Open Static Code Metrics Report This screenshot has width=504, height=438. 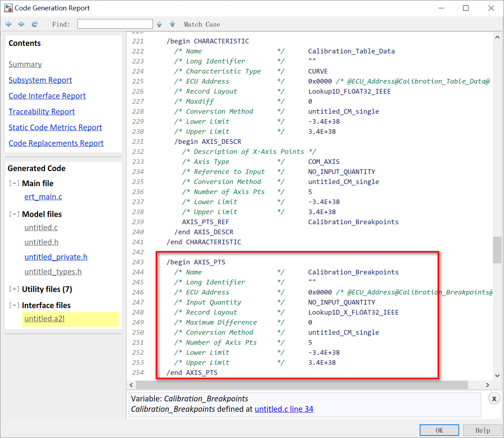click(x=55, y=127)
